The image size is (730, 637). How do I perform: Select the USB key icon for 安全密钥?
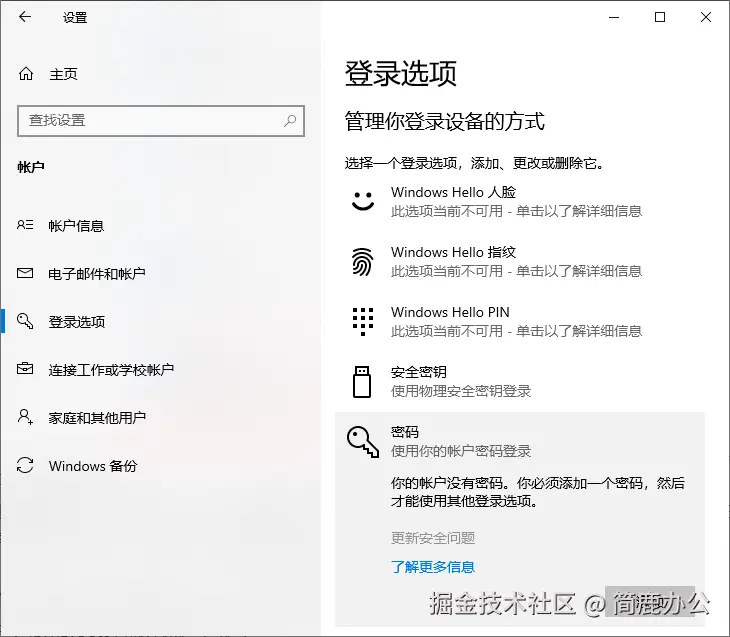[362, 381]
